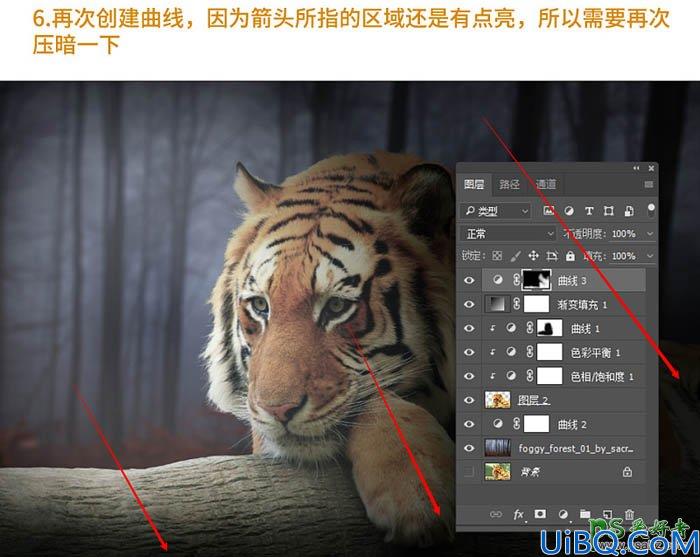Image resolution: width=700 pixels, height=557 pixels.
Task: Hide the 曲线 2 layer
Action: (x=469, y=424)
